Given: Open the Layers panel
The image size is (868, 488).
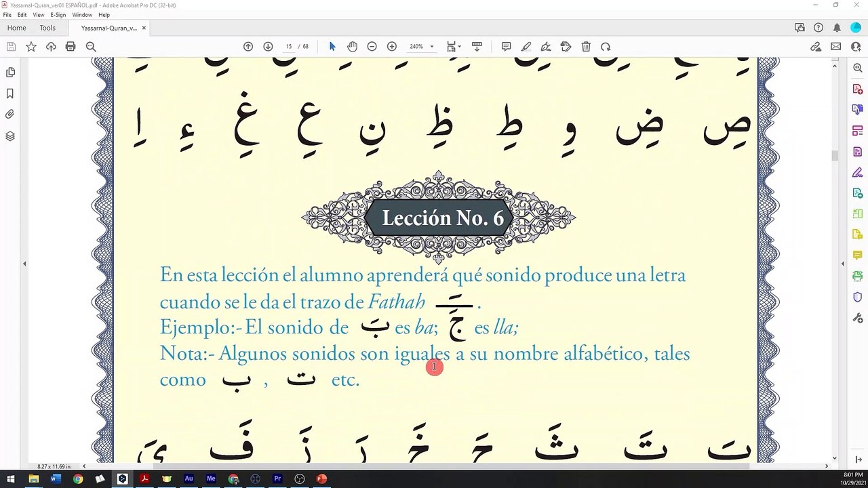Looking at the screenshot, I should (x=10, y=136).
